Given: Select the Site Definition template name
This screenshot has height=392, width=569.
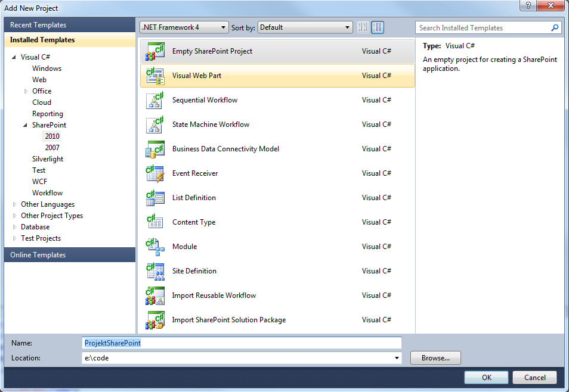Looking at the screenshot, I should (194, 271).
